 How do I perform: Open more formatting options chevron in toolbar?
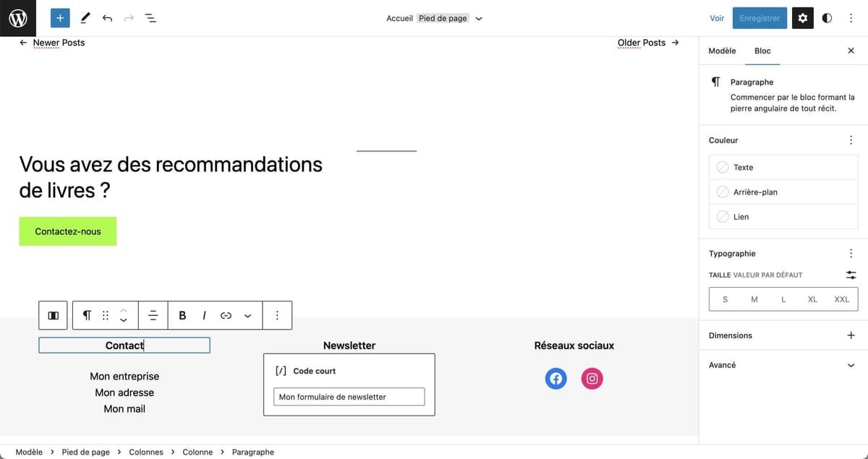tap(247, 315)
